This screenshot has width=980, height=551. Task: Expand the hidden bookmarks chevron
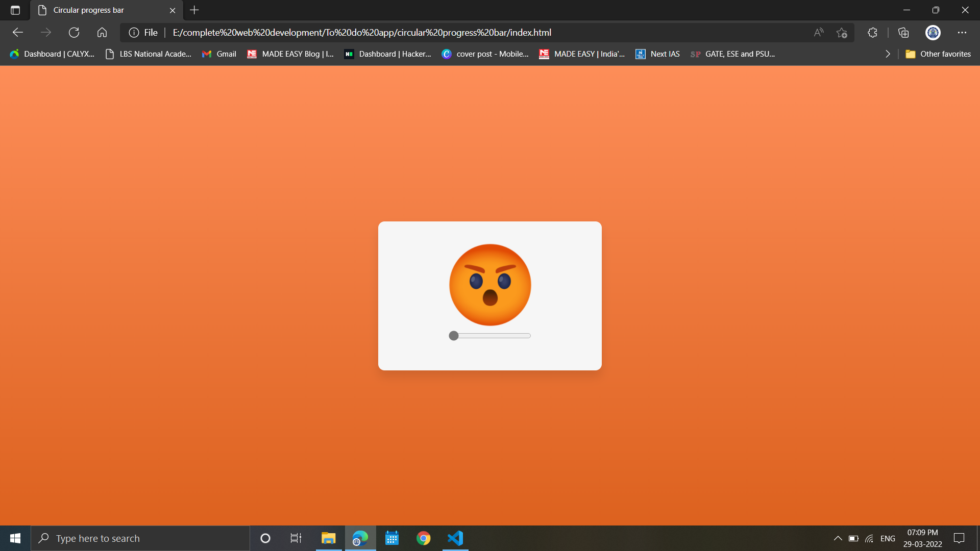click(x=888, y=54)
